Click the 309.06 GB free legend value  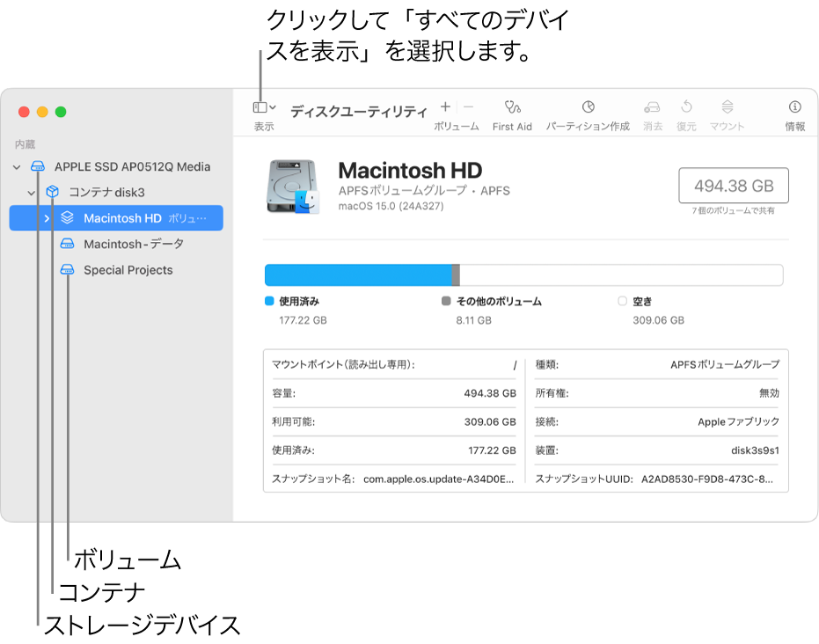tap(658, 320)
